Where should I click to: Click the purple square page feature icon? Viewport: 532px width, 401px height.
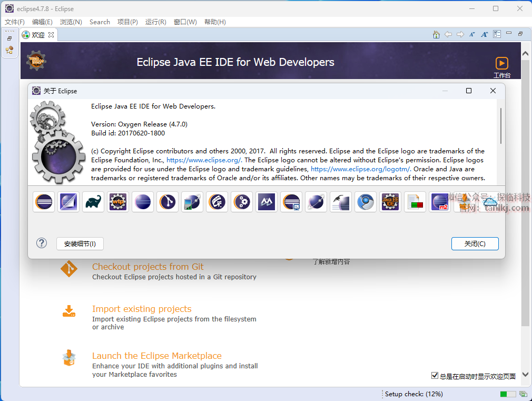68,202
